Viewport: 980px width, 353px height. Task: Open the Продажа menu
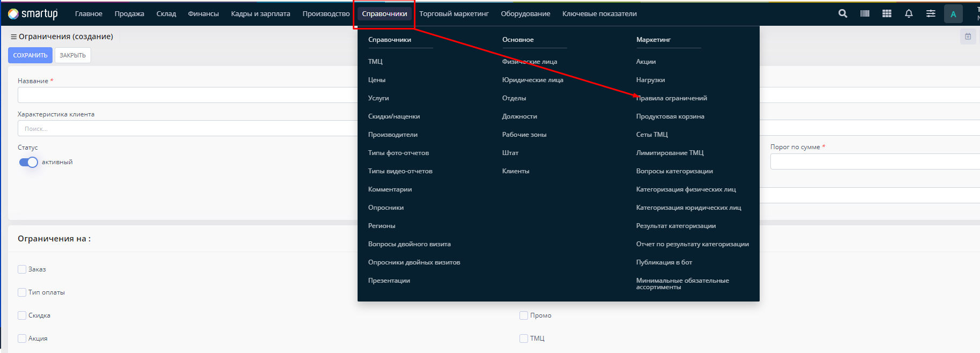[129, 14]
